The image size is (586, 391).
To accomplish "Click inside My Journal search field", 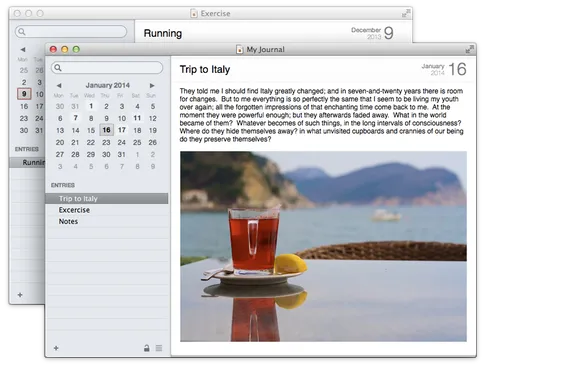I will click(107, 68).
